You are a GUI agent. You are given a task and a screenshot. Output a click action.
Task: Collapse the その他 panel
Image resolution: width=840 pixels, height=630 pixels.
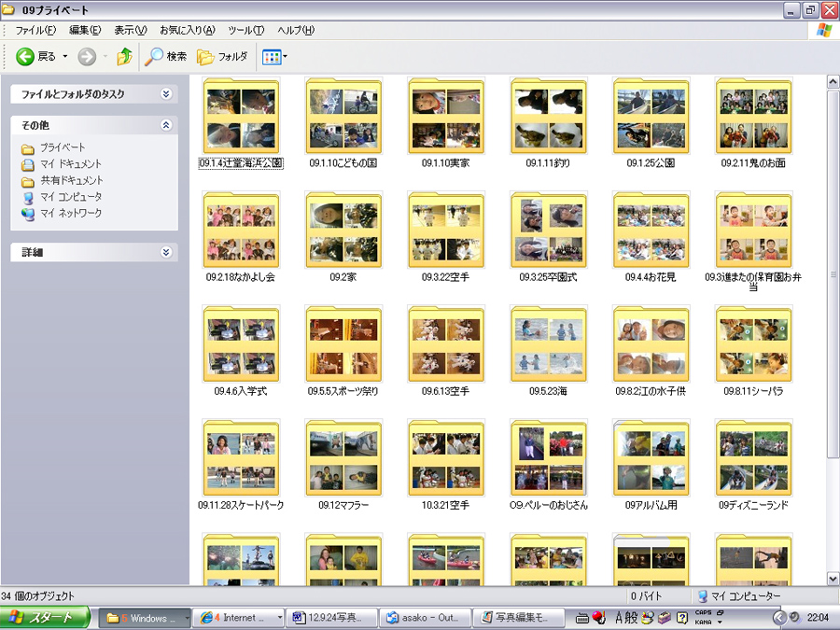click(x=166, y=124)
